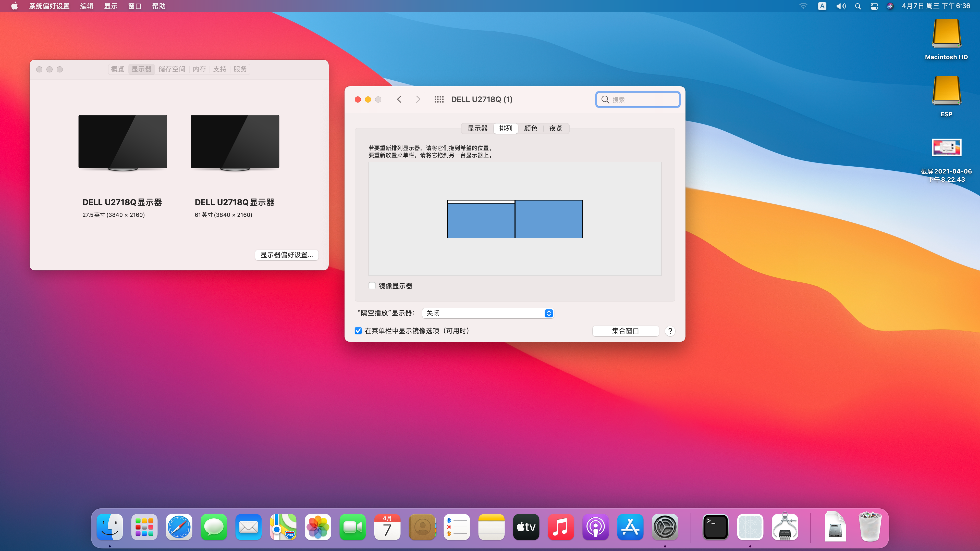Click the show-all grid icon in System Preferences
This screenshot has width=980, height=551.
pyautogui.click(x=439, y=99)
